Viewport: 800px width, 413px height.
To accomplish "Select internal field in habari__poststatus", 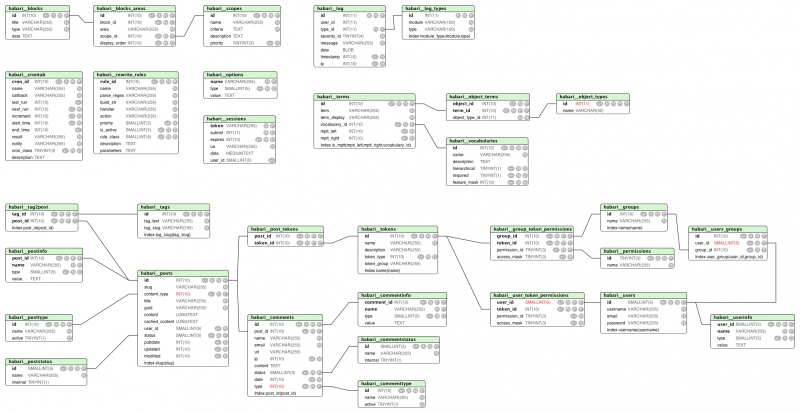I will pos(46,382).
